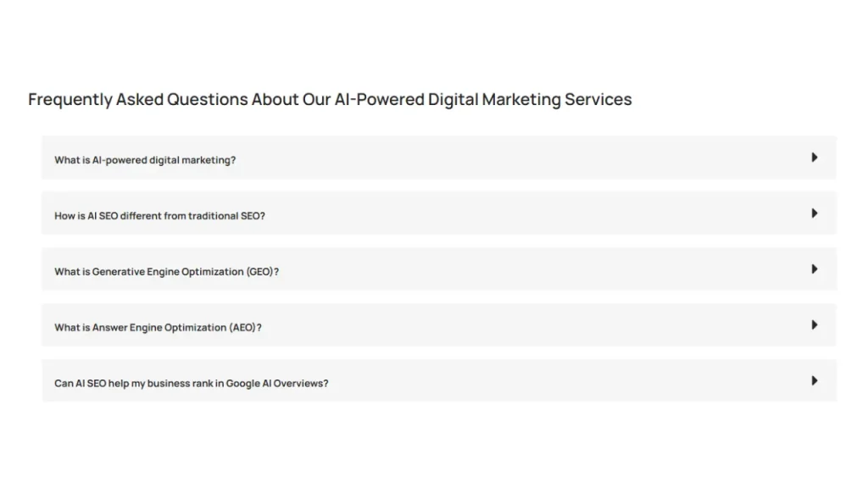Image resolution: width=868 pixels, height=488 pixels.
Task: Click the chevron icon for the first FAQ
Action: click(x=815, y=158)
